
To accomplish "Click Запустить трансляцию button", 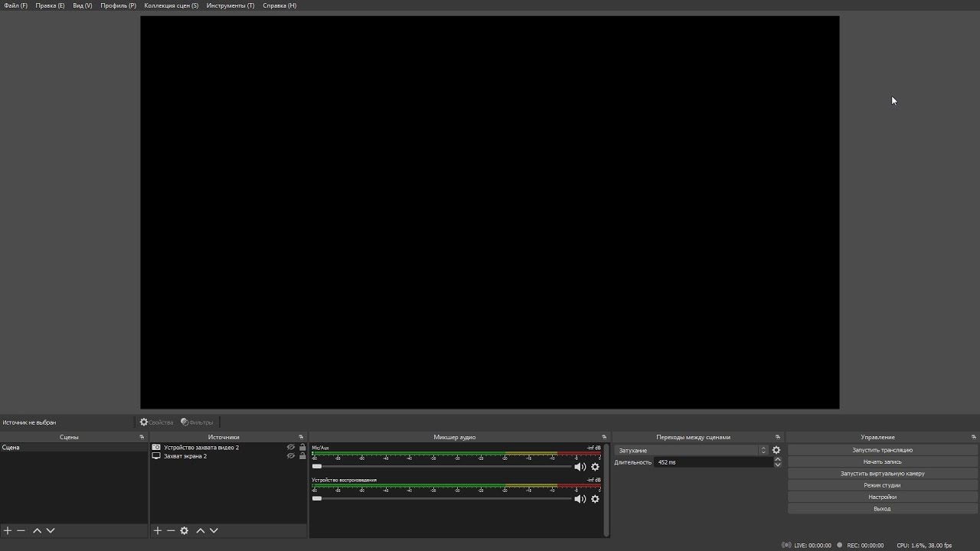I will click(882, 450).
